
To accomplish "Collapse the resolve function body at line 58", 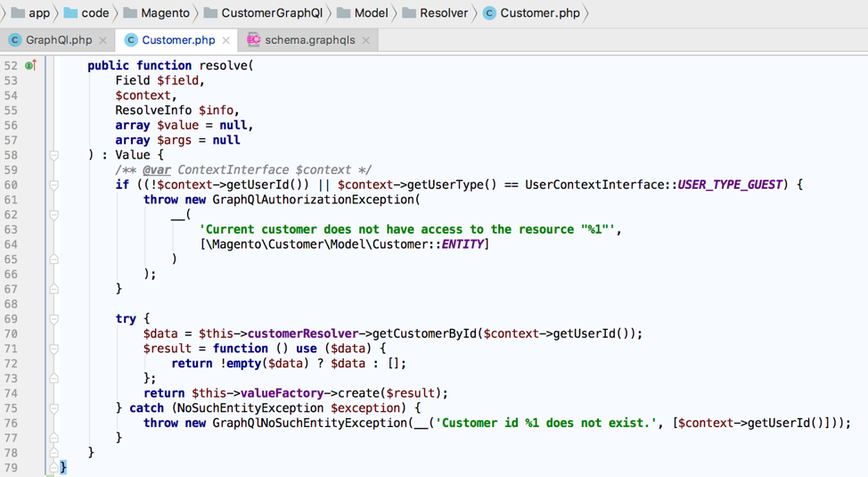I will [53, 155].
